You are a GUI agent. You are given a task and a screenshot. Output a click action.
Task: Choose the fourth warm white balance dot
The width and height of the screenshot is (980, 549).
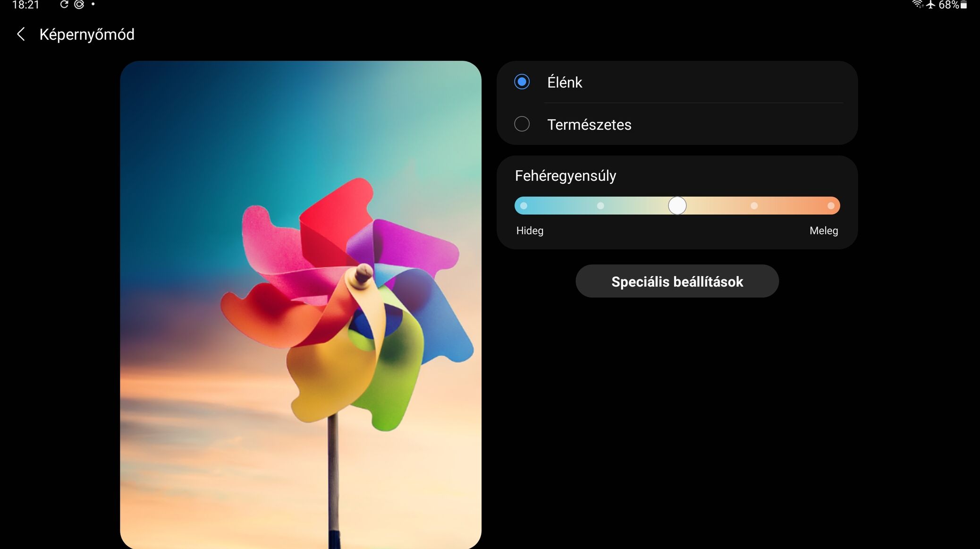point(754,206)
